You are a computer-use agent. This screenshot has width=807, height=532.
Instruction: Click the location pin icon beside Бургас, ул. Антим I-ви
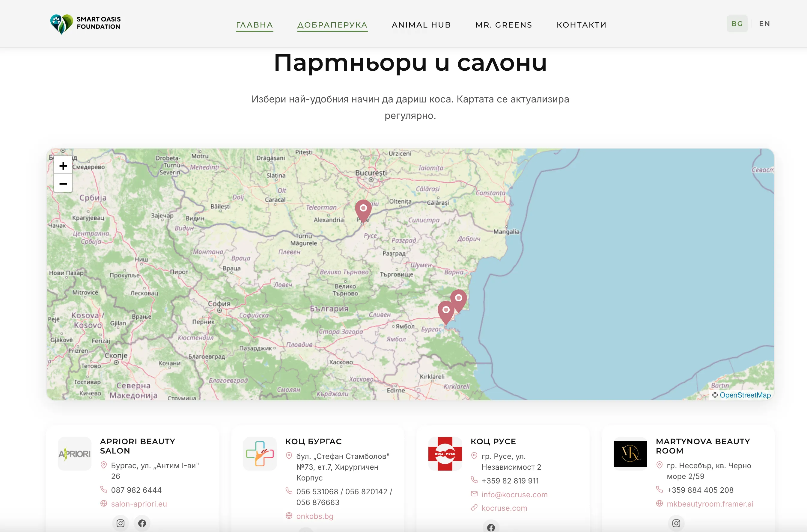pyautogui.click(x=104, y=465)
